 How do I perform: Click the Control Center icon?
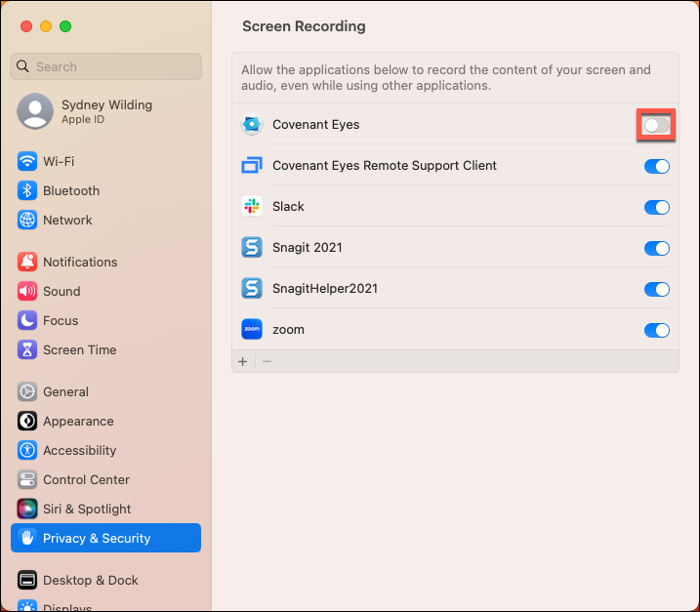tap(27, 480)
